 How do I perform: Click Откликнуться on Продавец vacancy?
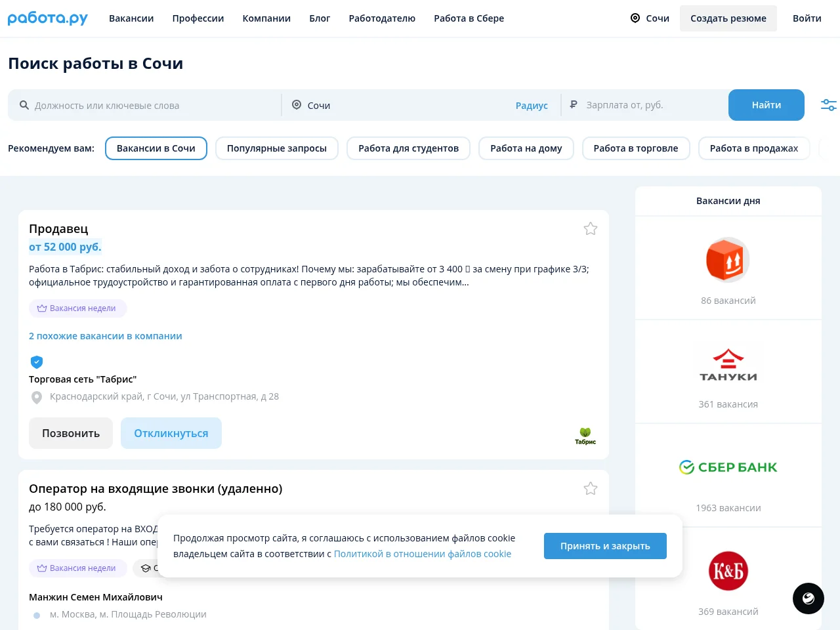[171, 433]
